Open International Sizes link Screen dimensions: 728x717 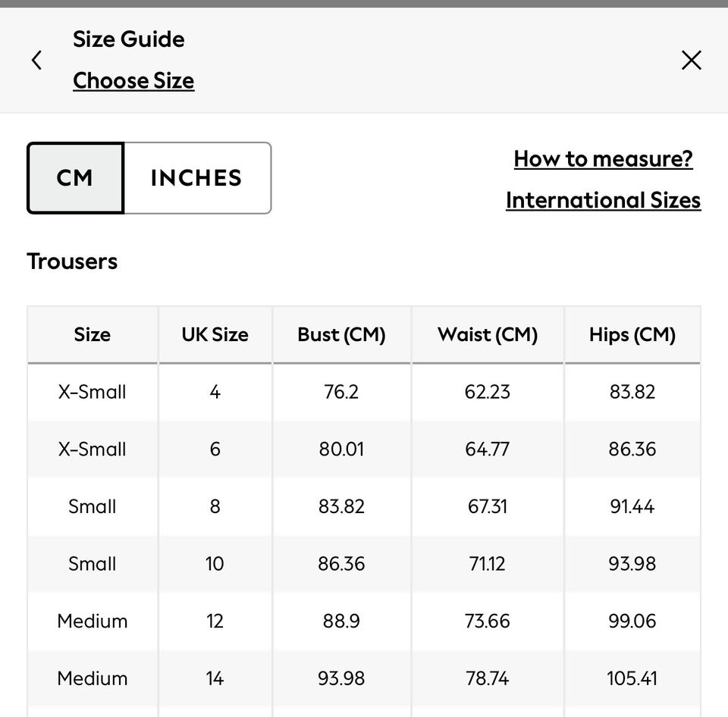click(x=603, y=200)
